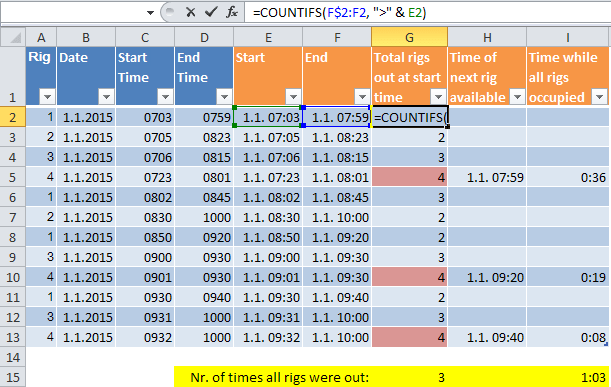Screen dimensions: 611x387
Task: Select cell I5 showing 0:36
Action: coord(568,177)
